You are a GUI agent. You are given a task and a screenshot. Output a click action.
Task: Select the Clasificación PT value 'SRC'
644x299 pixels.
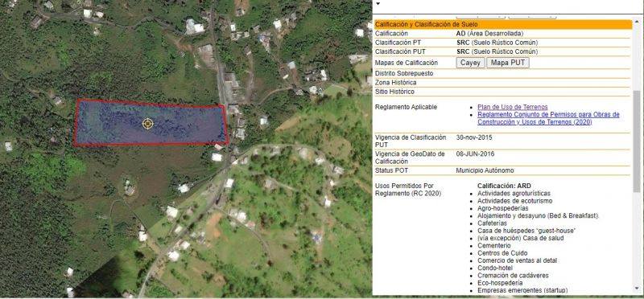[497, 43]
